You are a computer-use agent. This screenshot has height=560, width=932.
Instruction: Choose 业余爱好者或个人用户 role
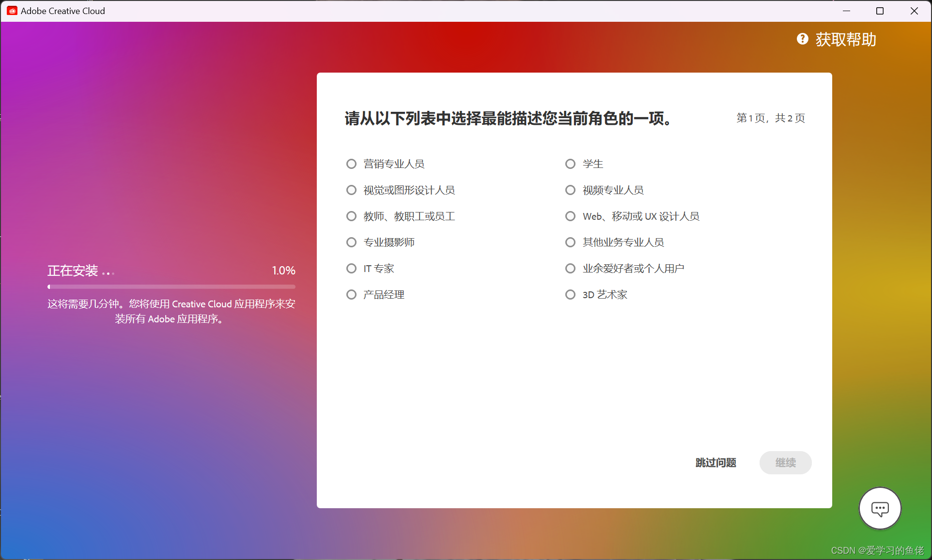coord(570,269)
